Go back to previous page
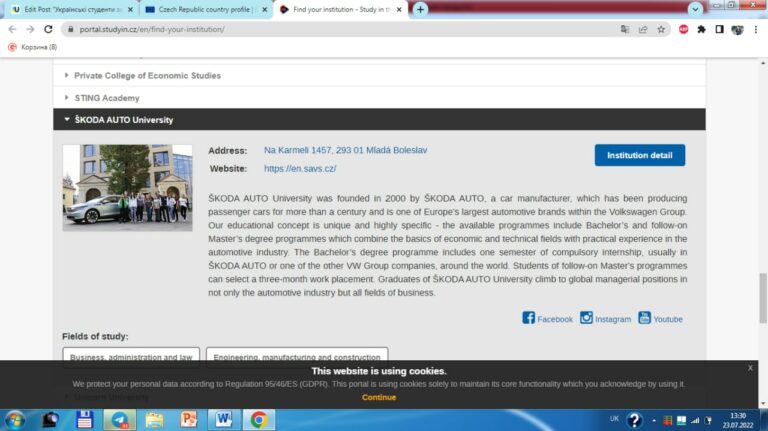The image size is (768, 431). tap(12, 29)
